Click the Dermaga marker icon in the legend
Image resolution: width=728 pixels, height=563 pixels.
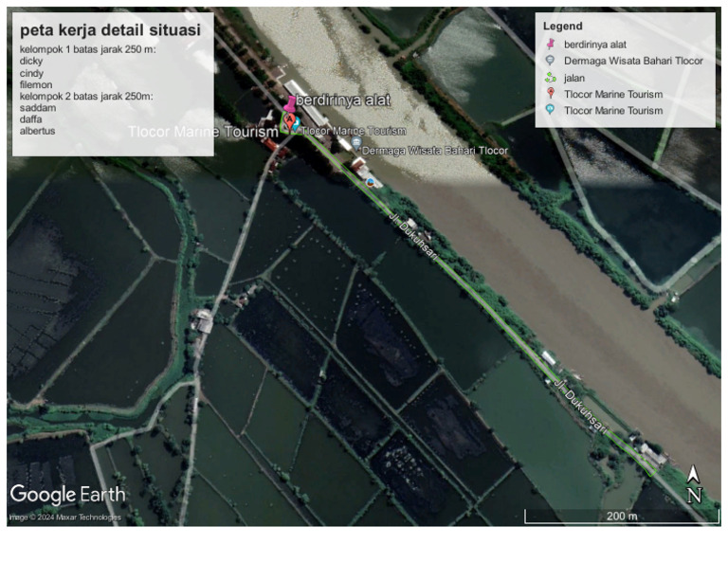click(x=550, y=61)
